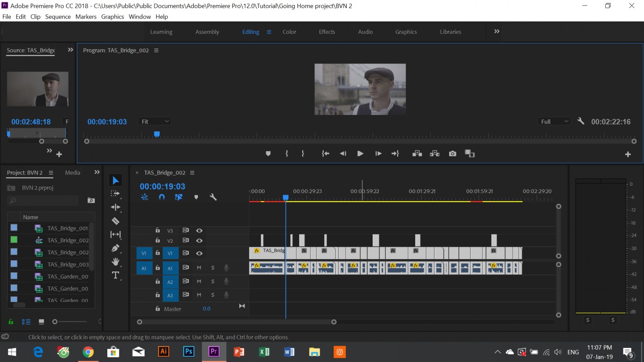The image size is (644, 362).
Task: Open the Full playback resolution dropdown
Action: (554, 121)
